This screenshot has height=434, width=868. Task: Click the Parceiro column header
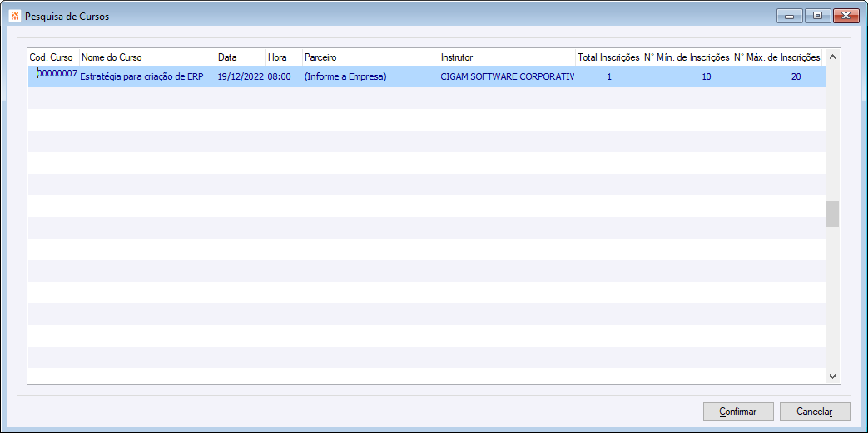[370, 57]
